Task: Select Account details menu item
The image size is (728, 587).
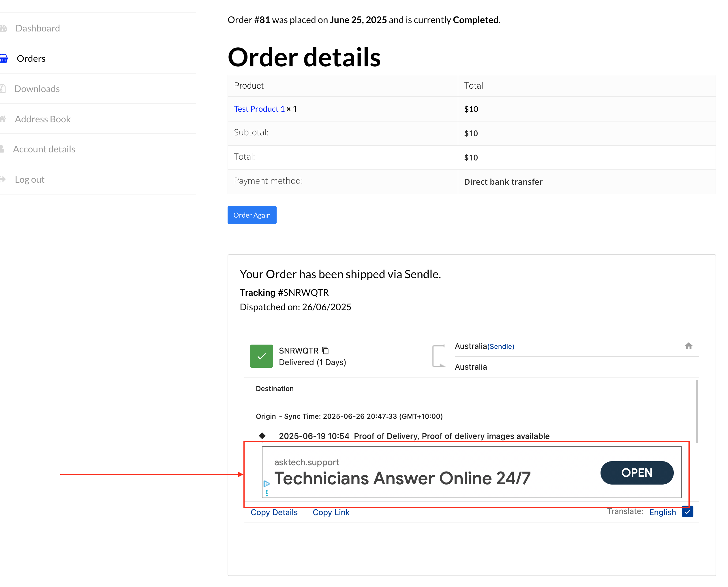Action: pos(44,149)
